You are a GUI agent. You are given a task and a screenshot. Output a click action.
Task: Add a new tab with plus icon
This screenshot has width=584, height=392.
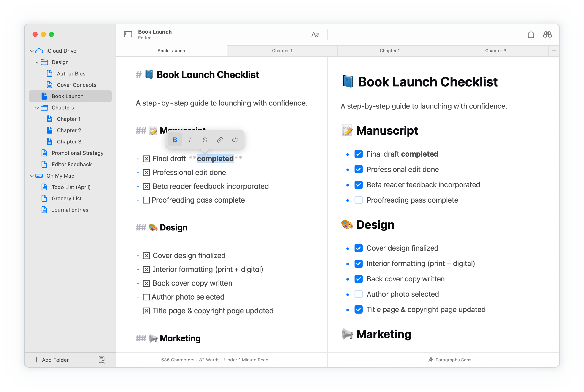pyautogui.click(x=554, y=51)
